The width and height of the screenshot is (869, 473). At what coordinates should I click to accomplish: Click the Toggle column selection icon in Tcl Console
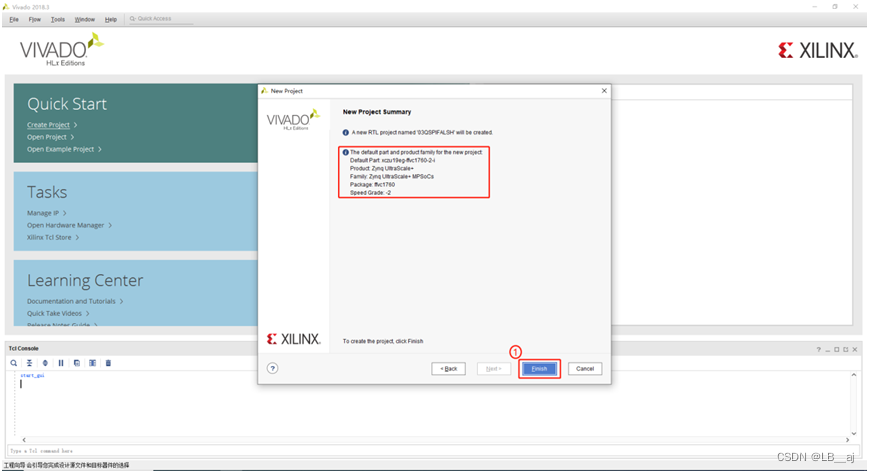click(x=93, y=363)
